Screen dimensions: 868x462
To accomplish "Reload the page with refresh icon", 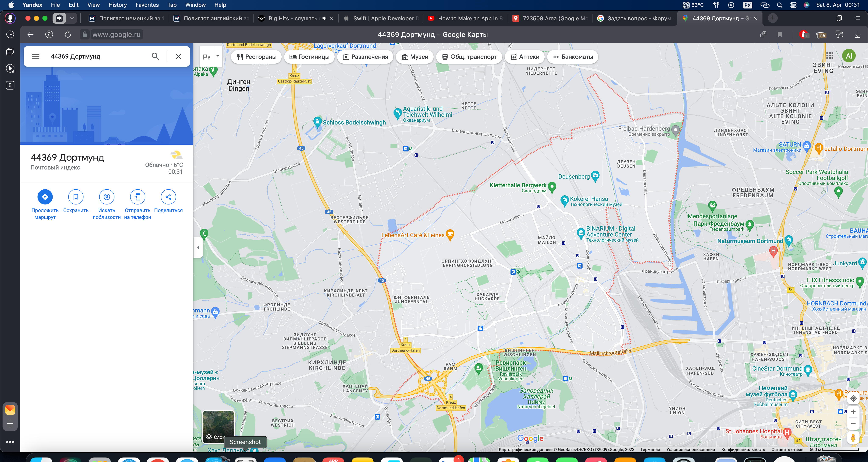I will pos(68,34).
